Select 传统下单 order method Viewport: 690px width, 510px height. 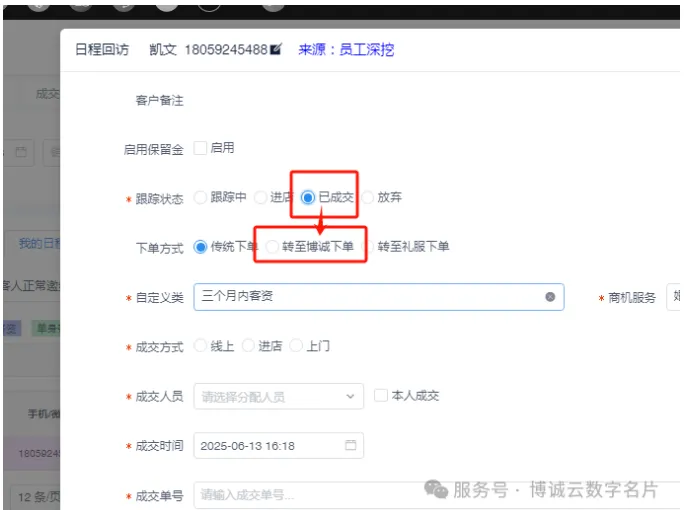pyautogui.click(x=200, y=246)
